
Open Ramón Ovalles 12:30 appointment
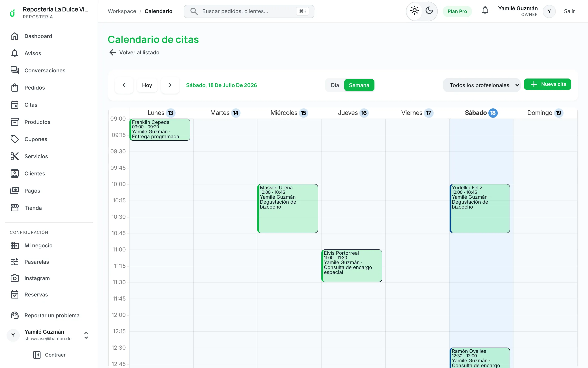pyautogui.click(x=480, y=358)
